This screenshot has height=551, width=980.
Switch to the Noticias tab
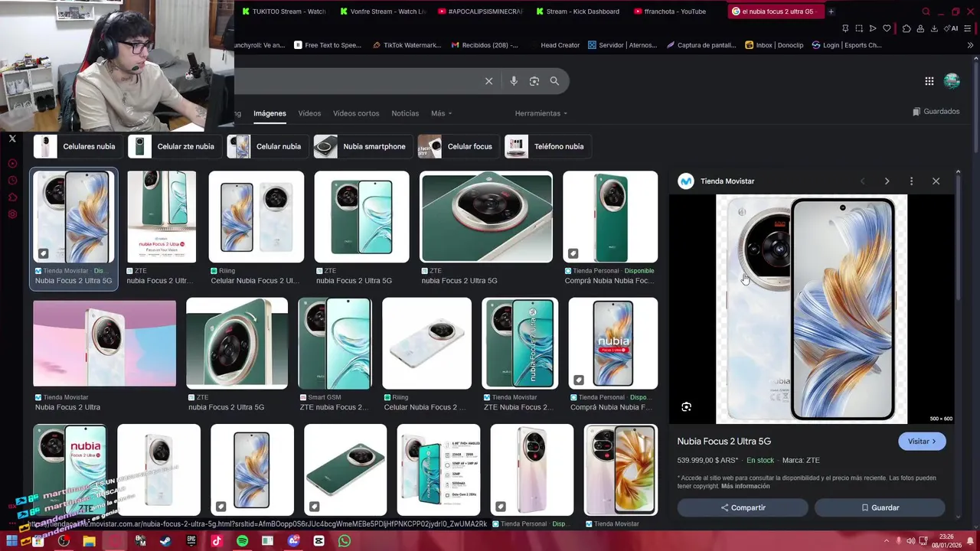point(405,113)
